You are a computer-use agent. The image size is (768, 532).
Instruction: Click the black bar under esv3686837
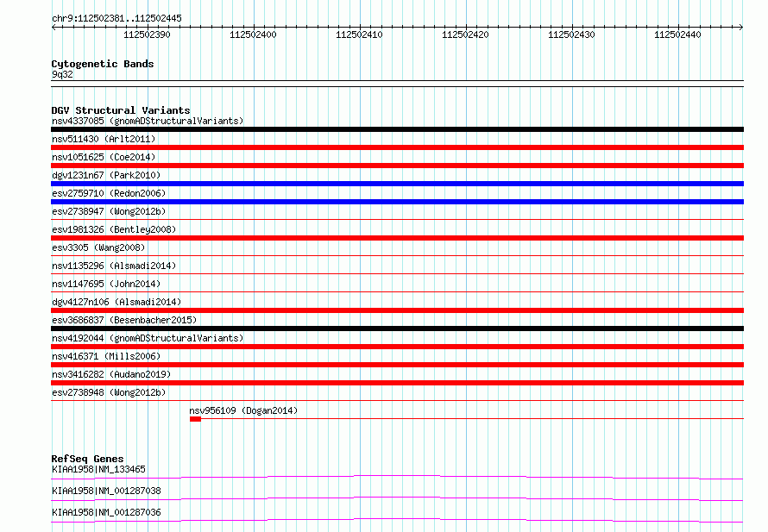[x=397, y=329]
